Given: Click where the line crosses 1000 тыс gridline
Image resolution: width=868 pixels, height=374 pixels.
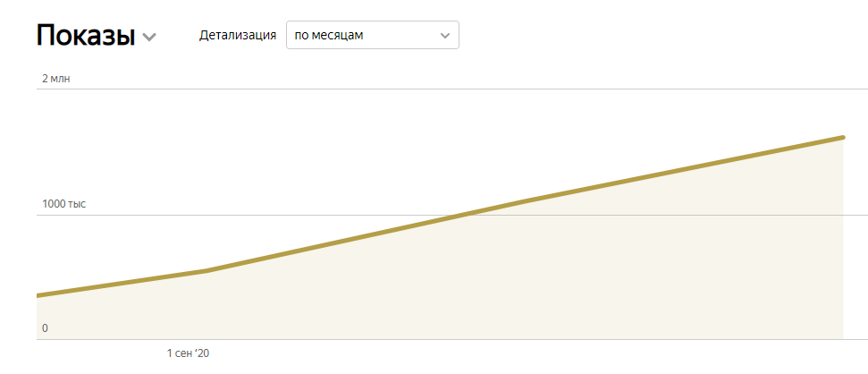Looking at the screenshot, I should pos(461,215).
